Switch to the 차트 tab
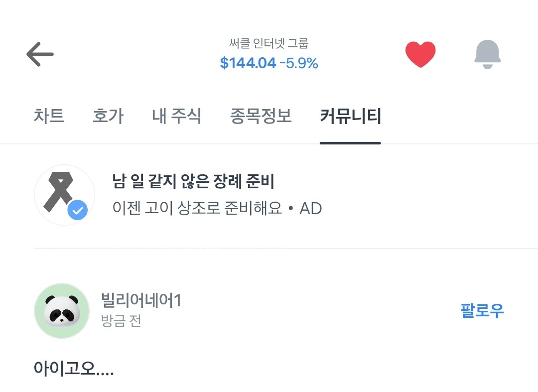Screen dimensions: 538x392 coord(49,116)
